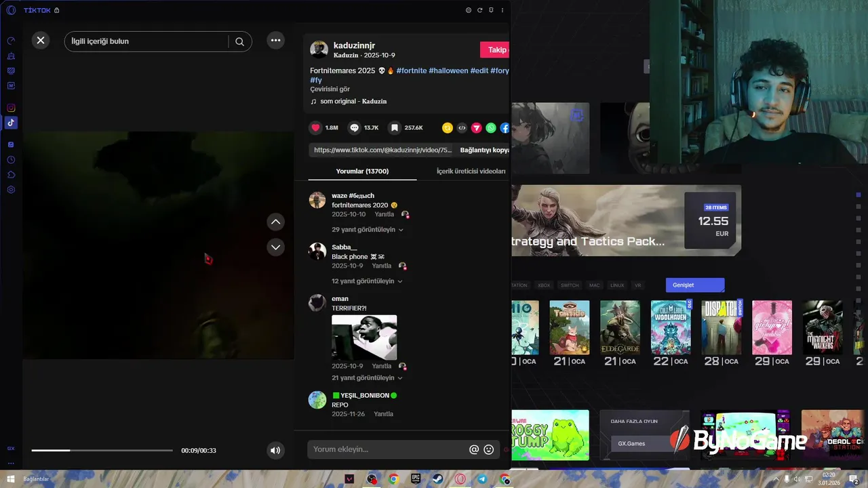Screen dimensions: 868x488
Task: Open waze commenter avatar
Action: click(317, 200)
